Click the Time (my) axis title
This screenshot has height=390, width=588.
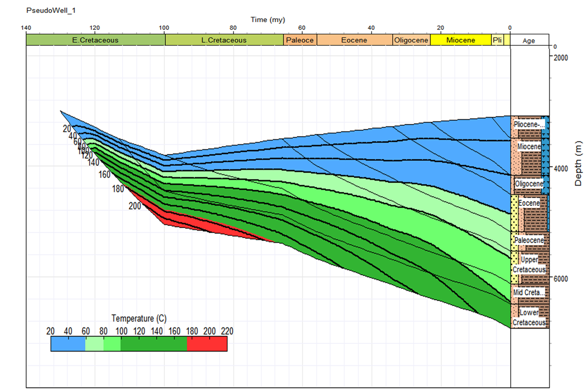268,20
